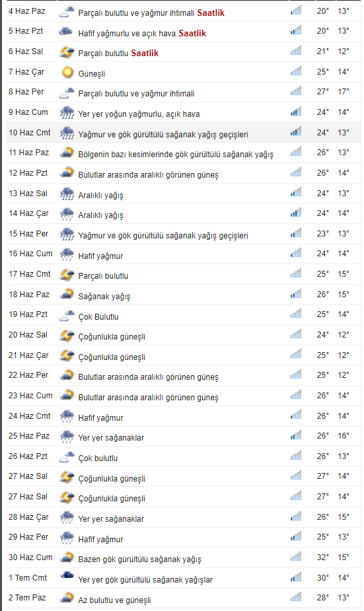Select the date 1 Tem Cmt
364x611 pixels.
(x=28, y=578)
